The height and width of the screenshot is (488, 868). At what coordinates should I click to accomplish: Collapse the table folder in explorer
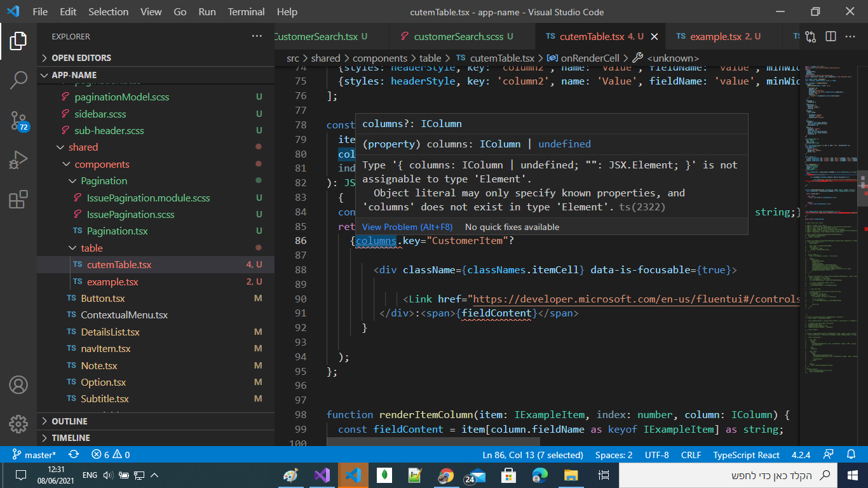pos(92,248)
